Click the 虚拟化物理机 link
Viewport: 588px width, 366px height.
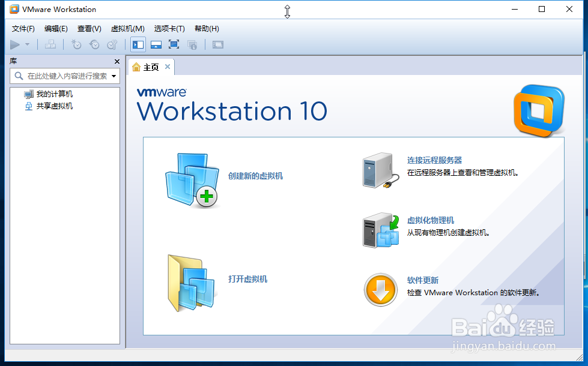(x=431, y=220)
